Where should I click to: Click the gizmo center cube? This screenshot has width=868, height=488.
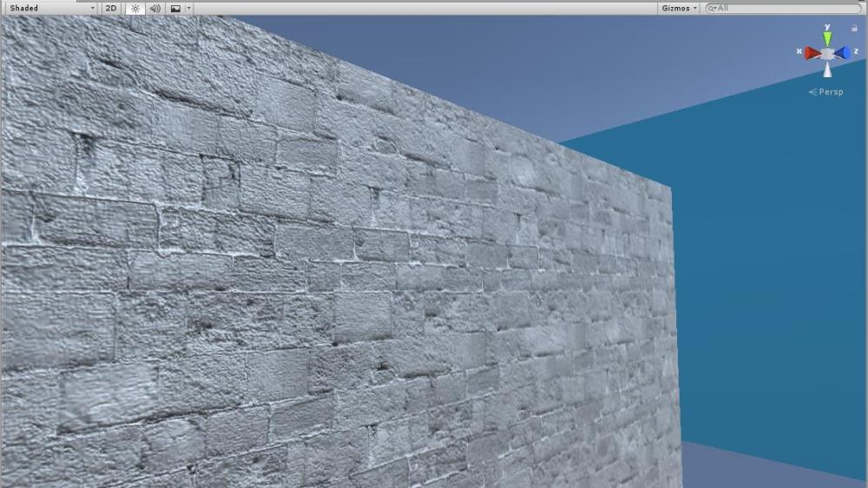point(827,53)
